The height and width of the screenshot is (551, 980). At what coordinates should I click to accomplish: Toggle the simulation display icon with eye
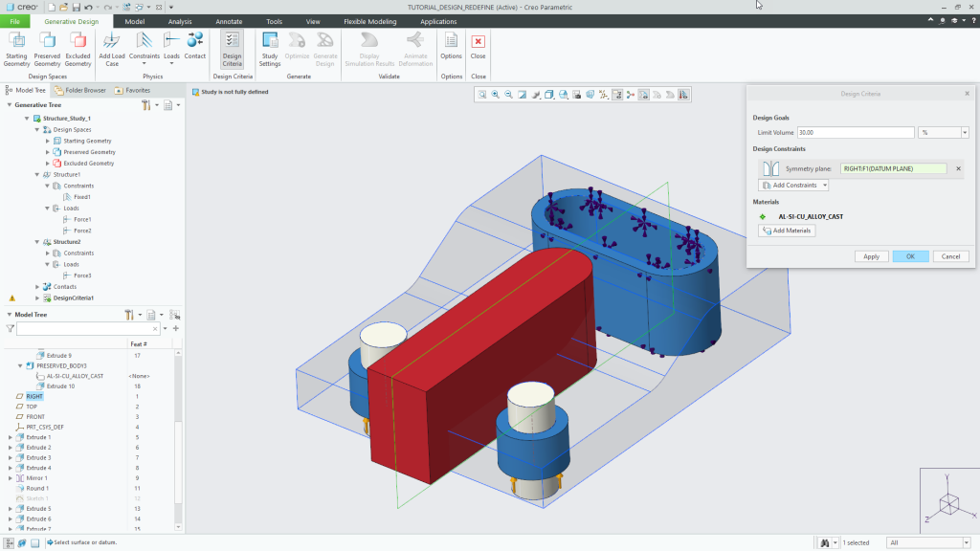644,95
